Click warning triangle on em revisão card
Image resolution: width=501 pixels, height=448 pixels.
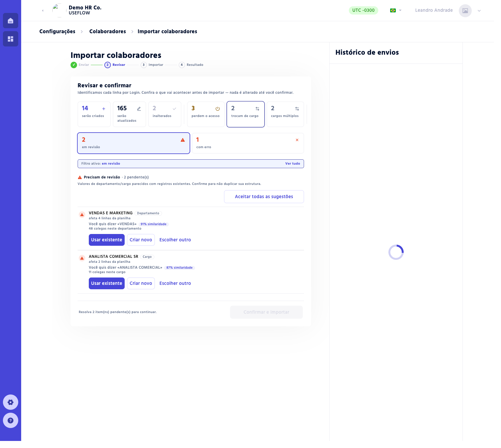(x=183, y=140)
